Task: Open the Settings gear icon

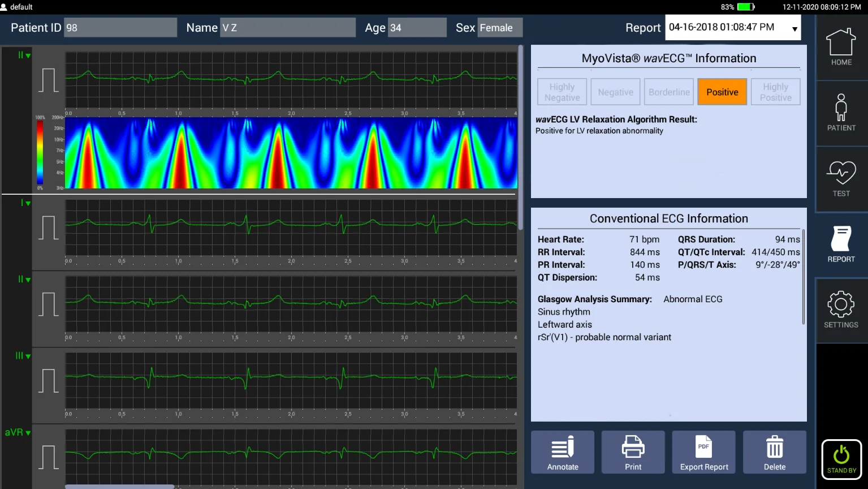Action: tap(841, 308)
